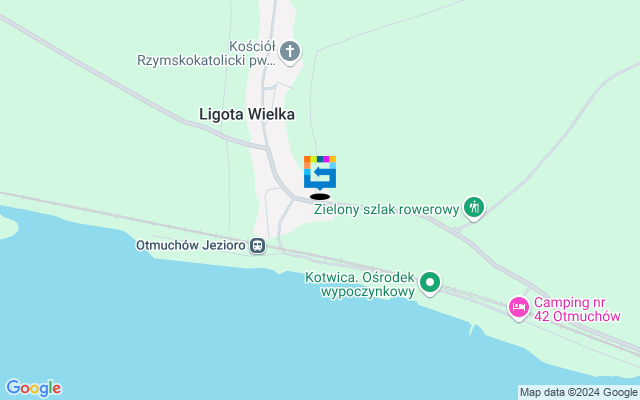Open the Google logo link
The image size is (640, 400).
pyautogui.click(x=34, y=388)
